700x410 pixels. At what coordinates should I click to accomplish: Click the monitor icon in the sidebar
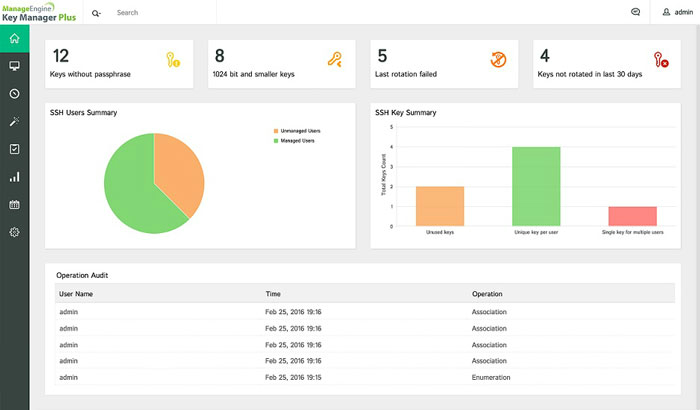[x=14, y=66]
